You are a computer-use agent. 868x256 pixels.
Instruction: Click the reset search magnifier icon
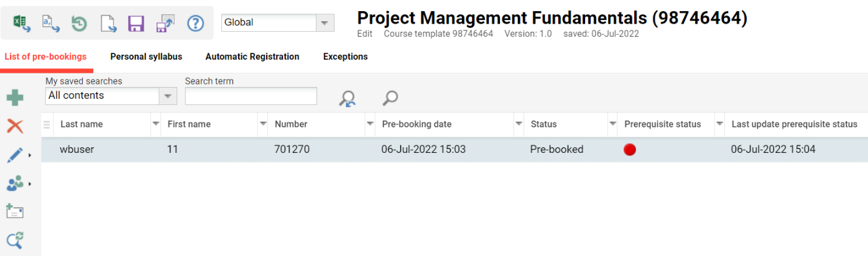point(348,98)
